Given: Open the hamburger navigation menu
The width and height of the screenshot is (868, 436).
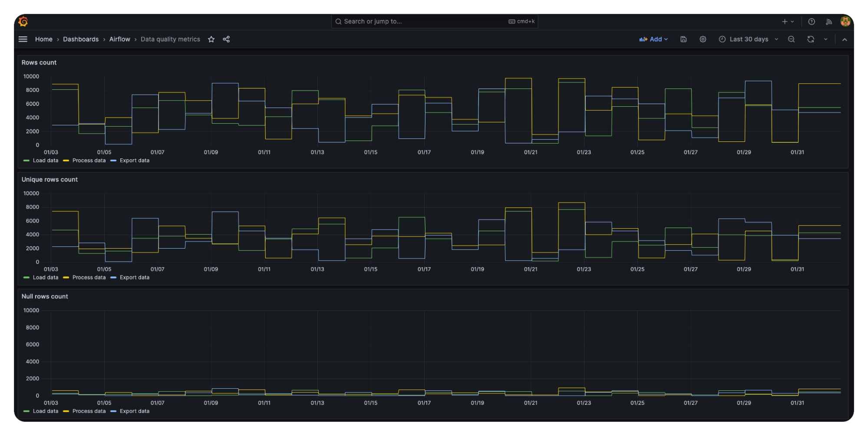Looking at the screenshot, I should (23, 39).
